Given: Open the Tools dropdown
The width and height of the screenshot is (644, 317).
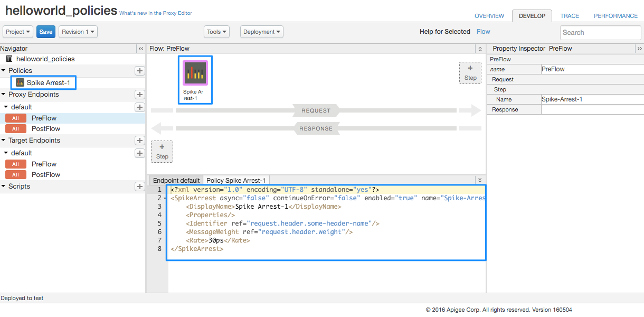Looking at the screenshot, I should tap(216, 32).
